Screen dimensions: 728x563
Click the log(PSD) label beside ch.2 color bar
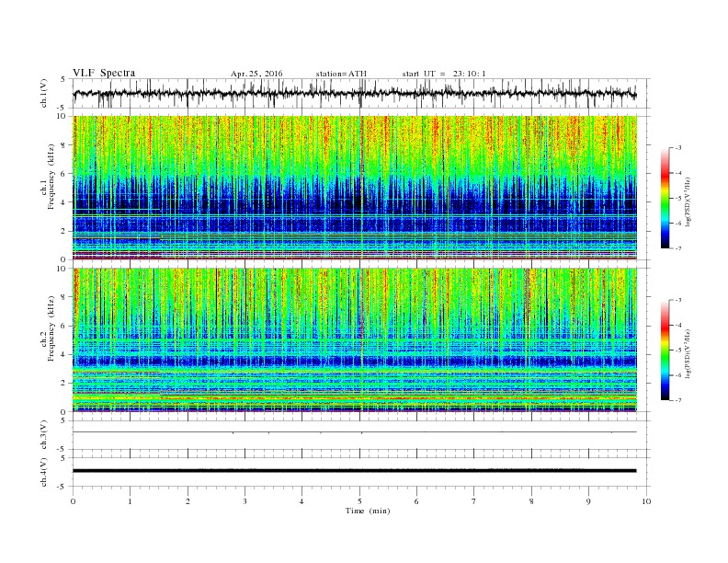click(x=688, y=352)
